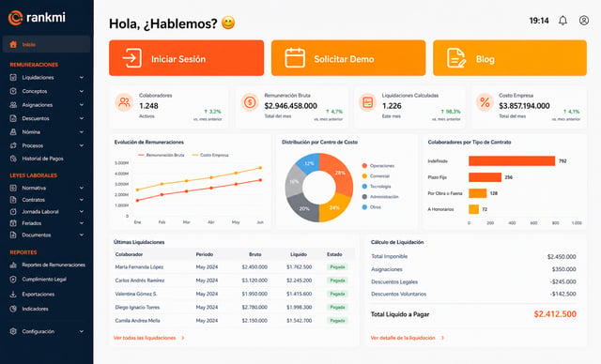The width and height of the screenshot is (601, 364).
Task: Expand the Procesos menu chevron
Action: (82, 145)
